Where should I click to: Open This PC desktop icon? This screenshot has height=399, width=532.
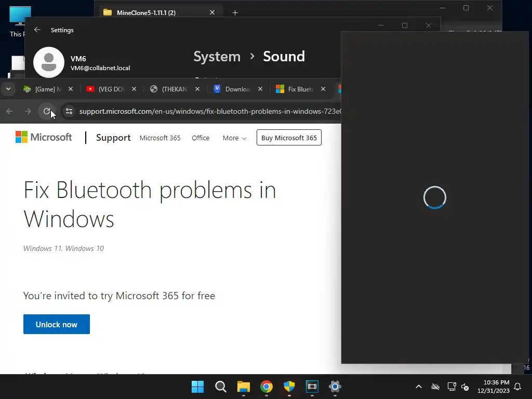click(18, 21)
